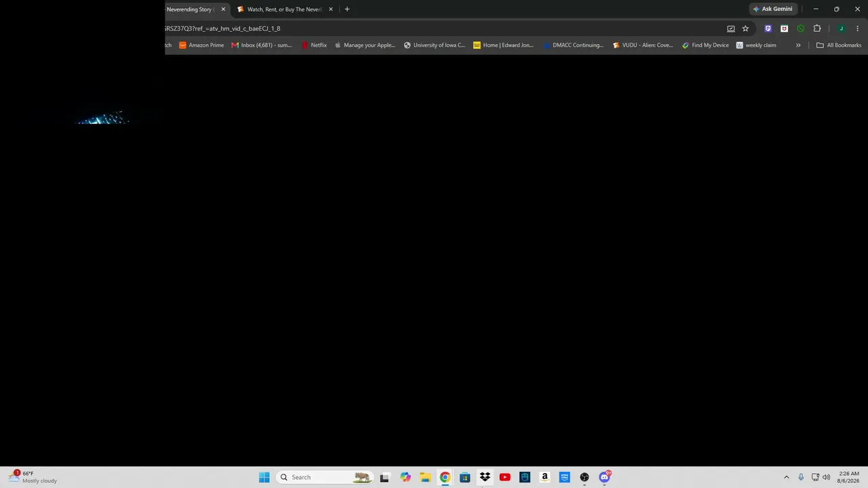
Task: Open the teal app icon after YouTube
Action: click(x=524, y=477)
